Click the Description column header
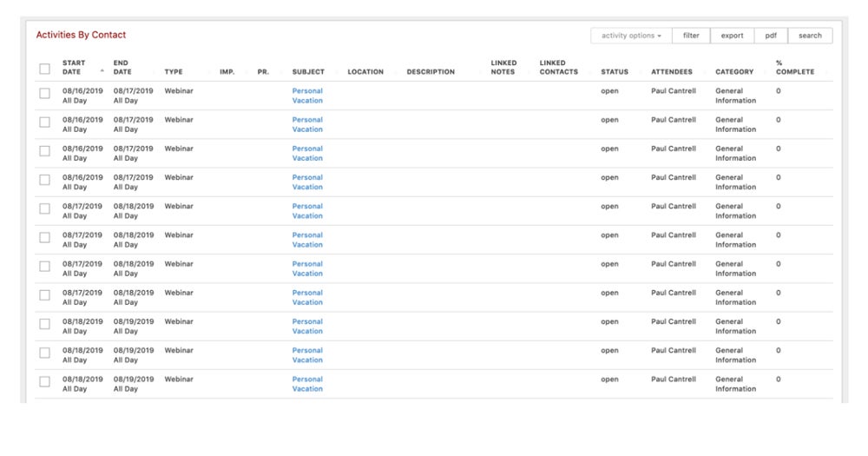The height and width of the screenshot is (456, 868). tap(431, 72)
